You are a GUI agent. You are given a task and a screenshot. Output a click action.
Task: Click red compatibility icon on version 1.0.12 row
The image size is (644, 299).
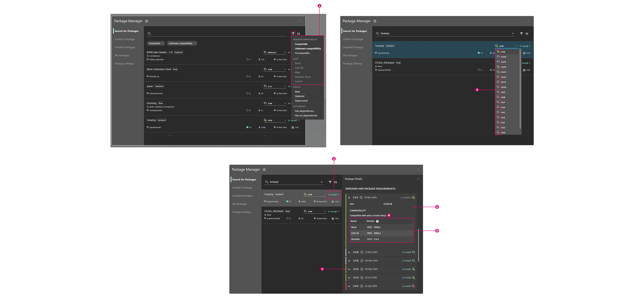coord(413,286)
